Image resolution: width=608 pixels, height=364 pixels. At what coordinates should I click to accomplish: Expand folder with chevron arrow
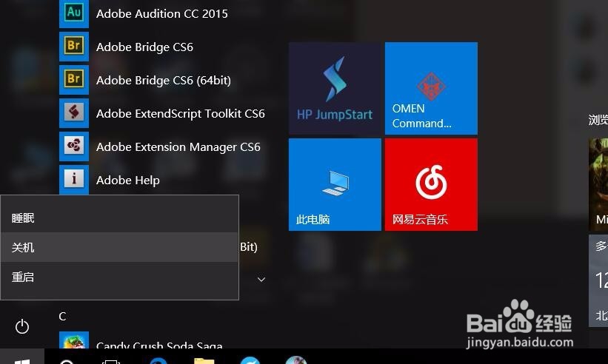[x=261, y=279]
